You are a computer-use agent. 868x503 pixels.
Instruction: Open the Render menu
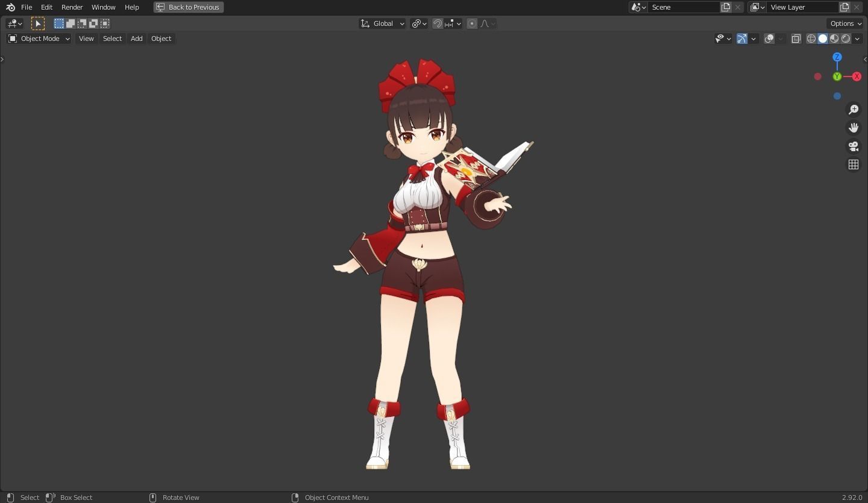(x=72, y=7)
